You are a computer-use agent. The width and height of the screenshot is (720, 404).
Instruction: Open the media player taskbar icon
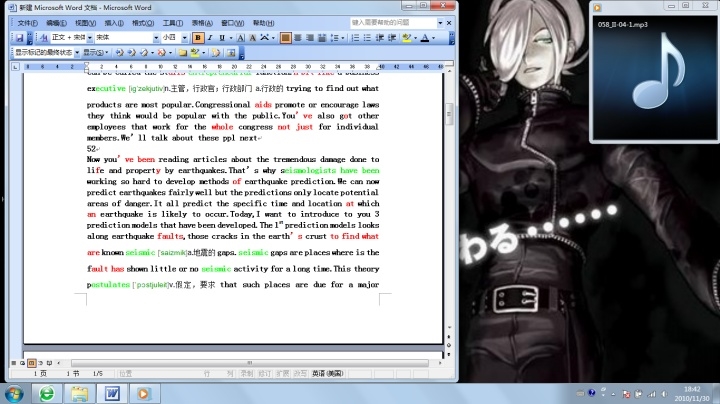point(144,393)
